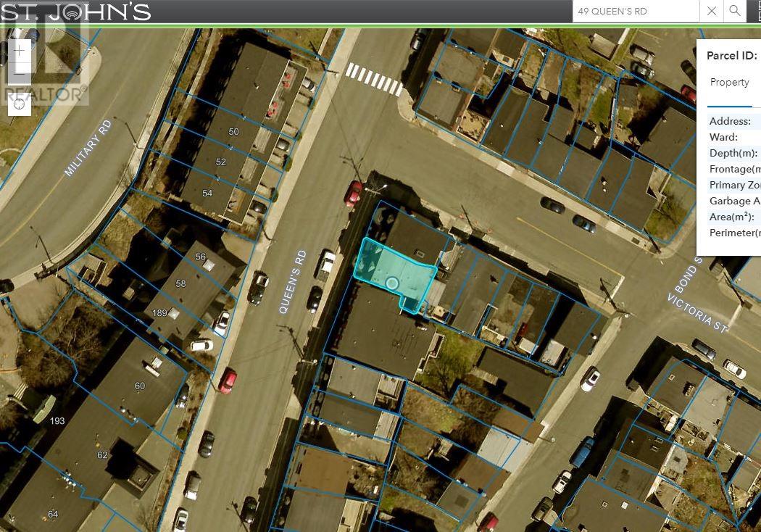Viewport: 761px width, 532px height.
Task: Pick the parcel labeled 52
Action: (x=221, y=162)
